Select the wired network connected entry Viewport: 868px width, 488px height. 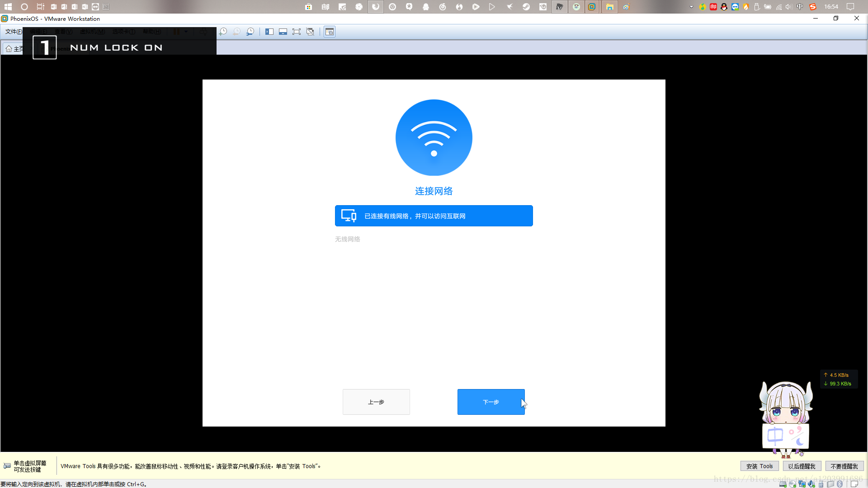click(x=434, y=216)
